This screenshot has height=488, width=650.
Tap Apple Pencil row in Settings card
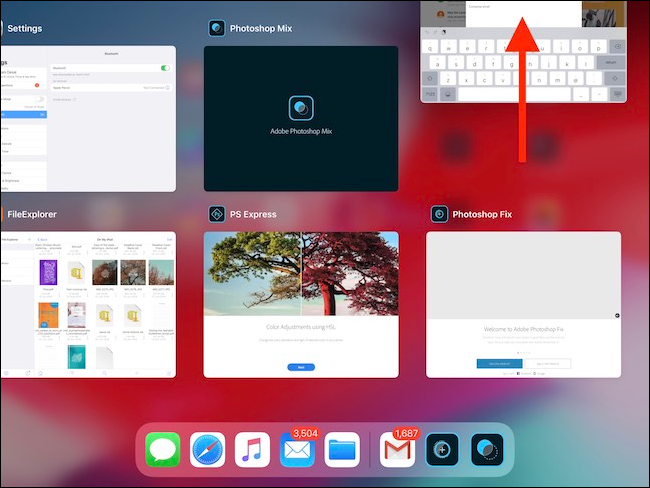[111, 87]
